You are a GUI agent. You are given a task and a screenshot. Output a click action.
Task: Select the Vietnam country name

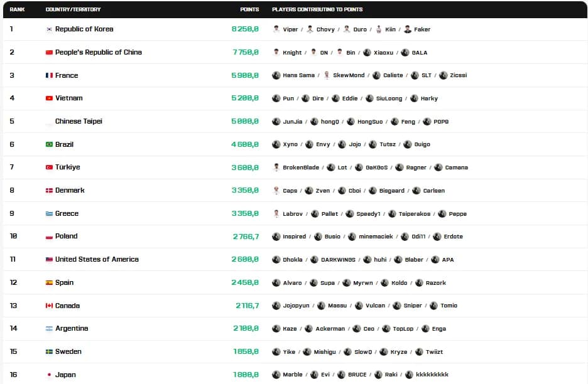pyautogui.click(x=69, y=98)
